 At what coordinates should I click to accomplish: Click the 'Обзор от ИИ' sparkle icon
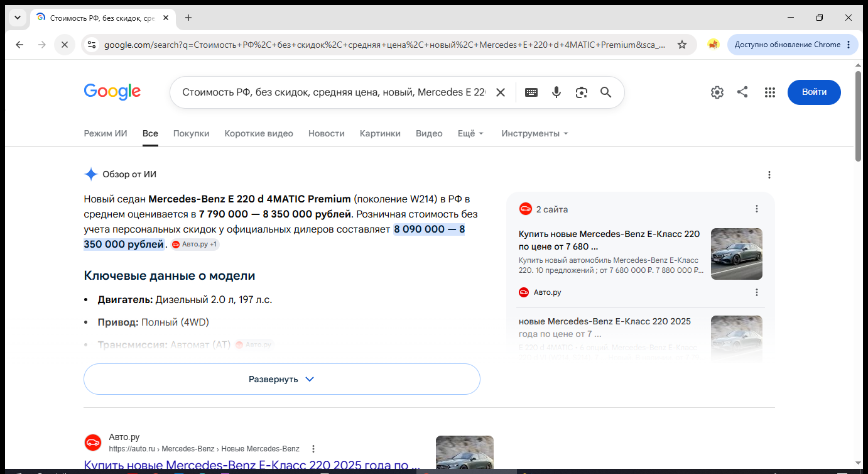(x=91, y=175)
